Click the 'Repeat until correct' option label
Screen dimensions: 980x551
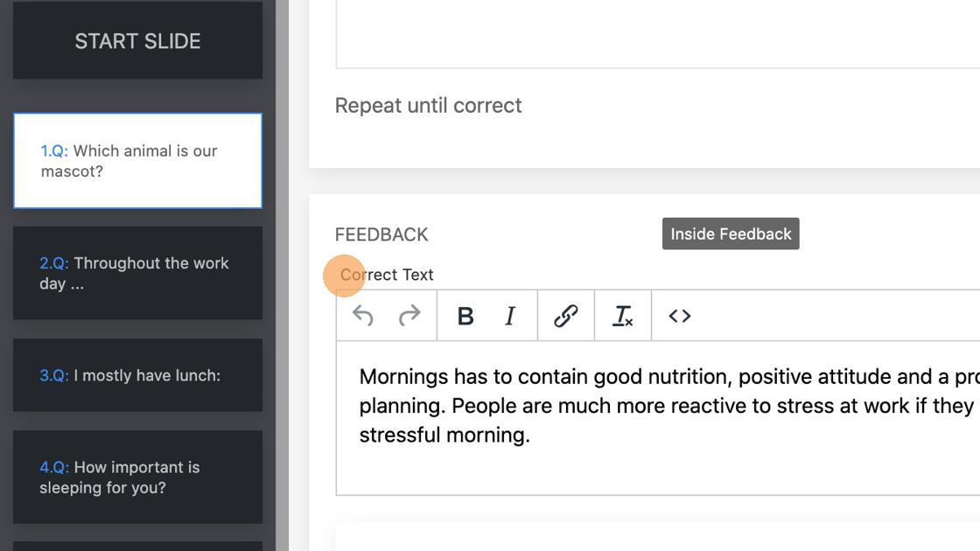428,106
